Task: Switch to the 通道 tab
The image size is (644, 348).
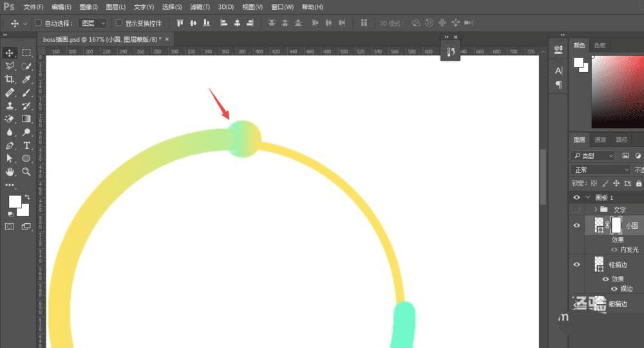Action: click(x=600, y=140)
